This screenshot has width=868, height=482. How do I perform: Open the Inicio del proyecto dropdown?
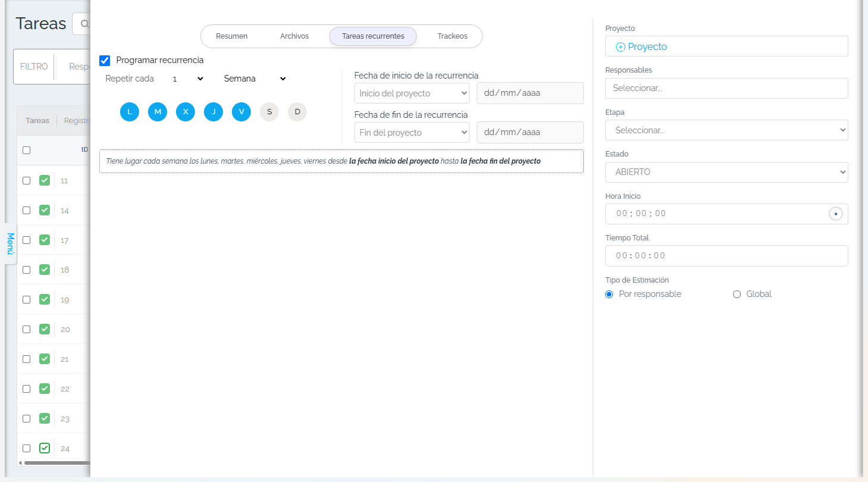click(x=412, y=93)
